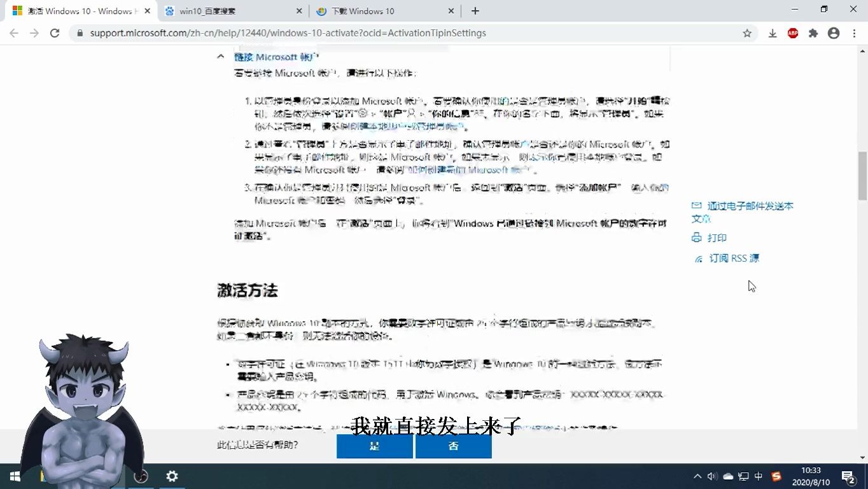Click the 打印 print link
The width and height of the screenshot is (868, 489).
[717, 237]
